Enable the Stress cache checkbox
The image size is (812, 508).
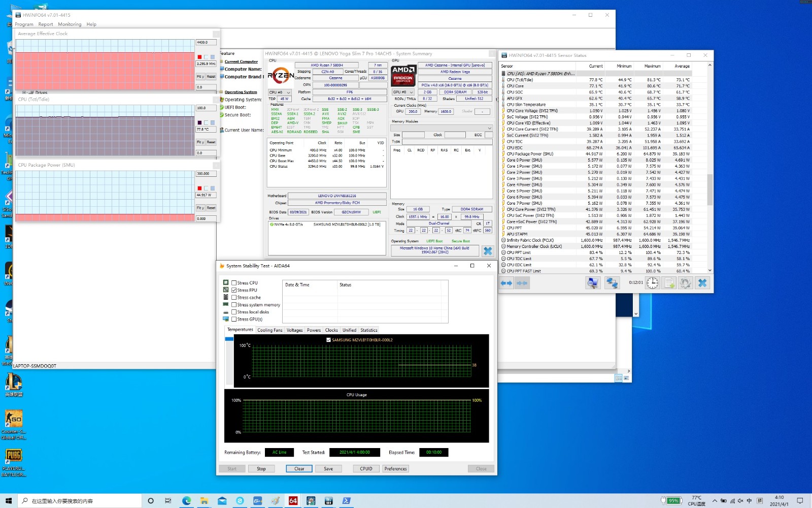[x=234, y=298]
